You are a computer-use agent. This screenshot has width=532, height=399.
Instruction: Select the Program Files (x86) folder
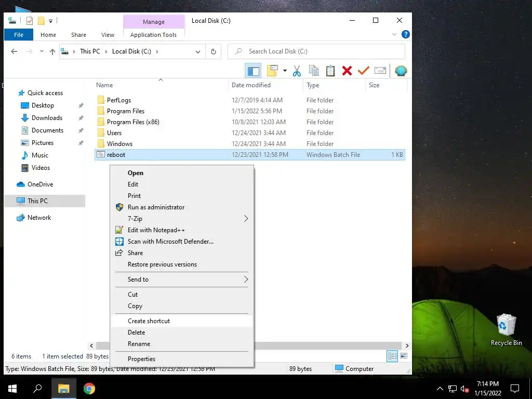pyautogui.click(x=133, y=122)
